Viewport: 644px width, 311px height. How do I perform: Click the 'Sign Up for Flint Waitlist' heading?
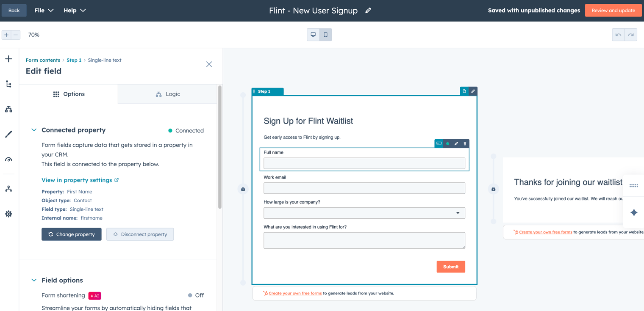tap(308, 121)
